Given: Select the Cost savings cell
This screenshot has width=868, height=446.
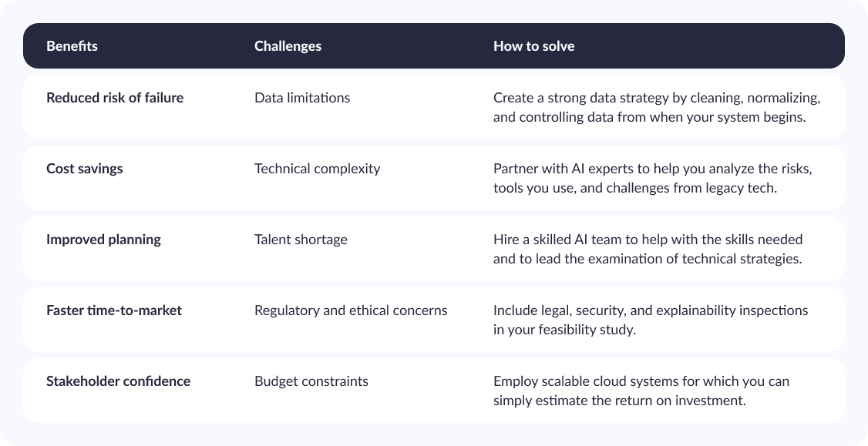Looking at the screenshot, I should (x=85, y=169).
